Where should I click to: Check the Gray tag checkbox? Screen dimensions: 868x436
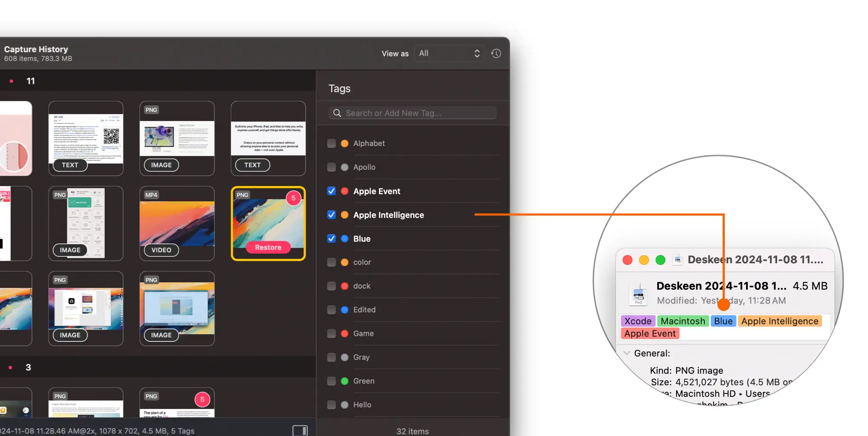pos(332,357)
